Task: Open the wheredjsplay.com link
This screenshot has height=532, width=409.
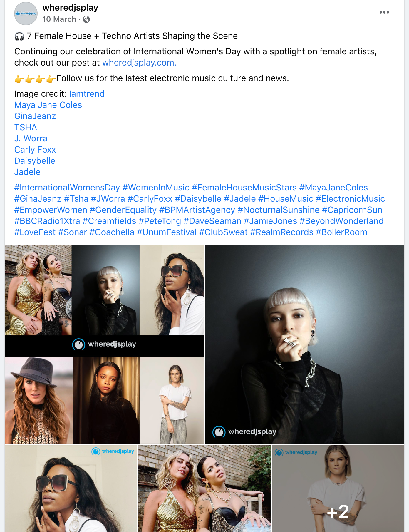Action: tap(139, 63)
